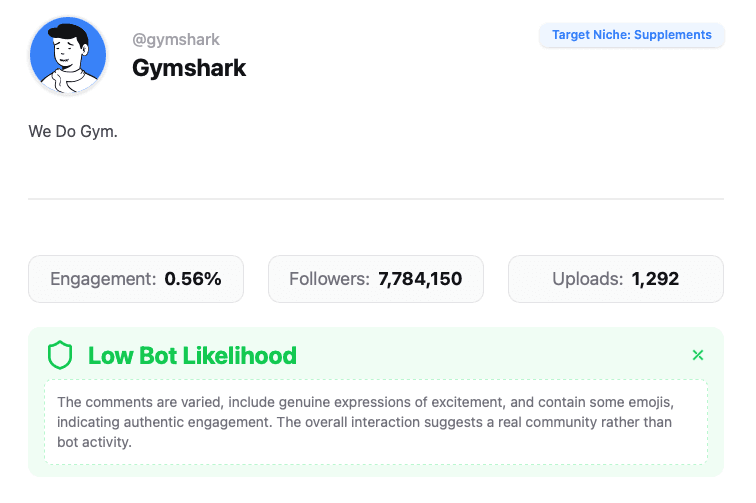Click the Engagement 0.56% stat card
The width and height of the screenshot is (756, 503).
tap(136, 279)
